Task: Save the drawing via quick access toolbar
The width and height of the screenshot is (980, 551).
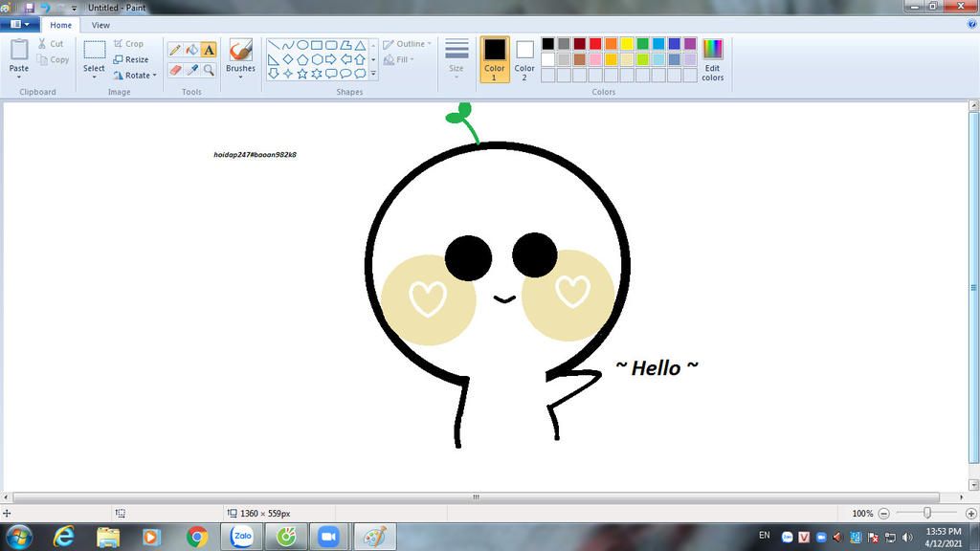Action: pyautogui.click(x=30, y=8)
